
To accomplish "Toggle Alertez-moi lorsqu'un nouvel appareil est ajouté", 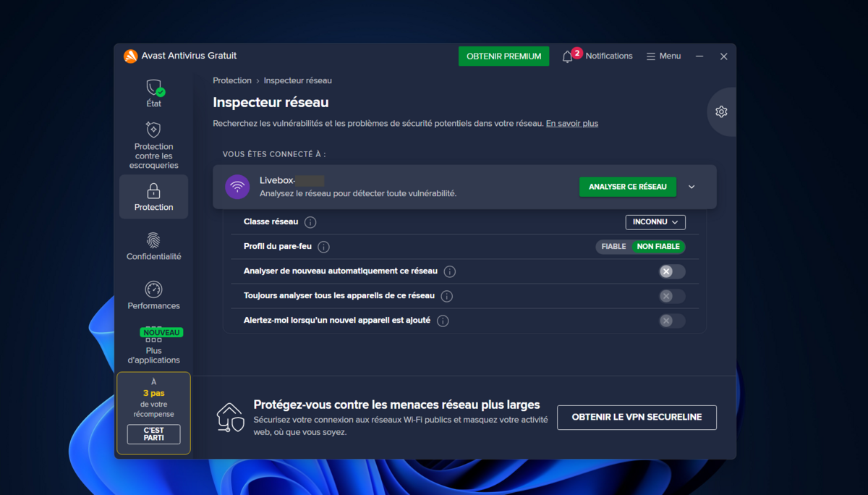I will 672,321.
